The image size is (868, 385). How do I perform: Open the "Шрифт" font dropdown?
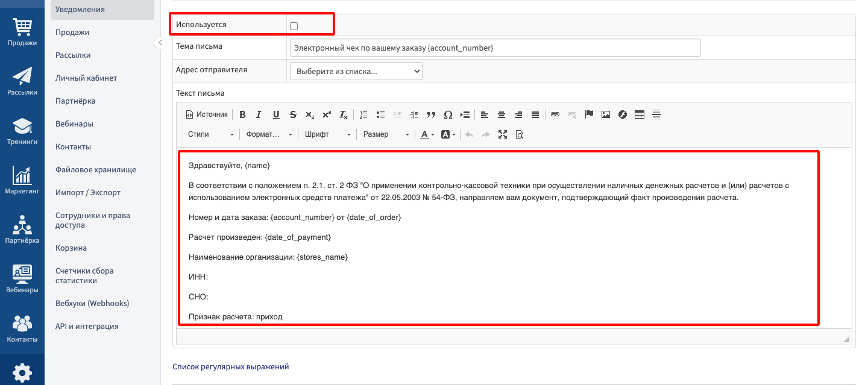pyautogui.click(x=327, y=134)
